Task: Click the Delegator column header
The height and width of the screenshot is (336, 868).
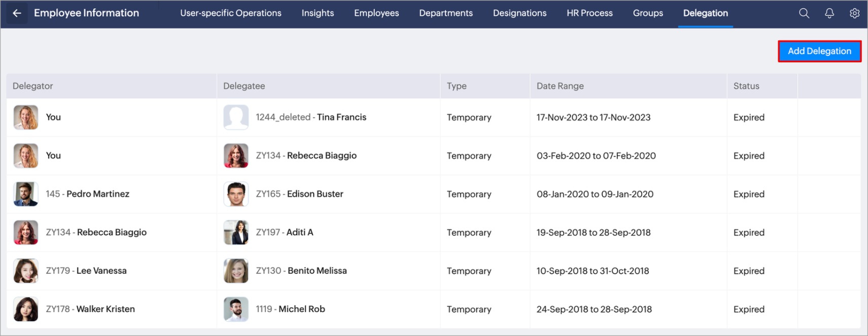Action: tap(33, 86)
